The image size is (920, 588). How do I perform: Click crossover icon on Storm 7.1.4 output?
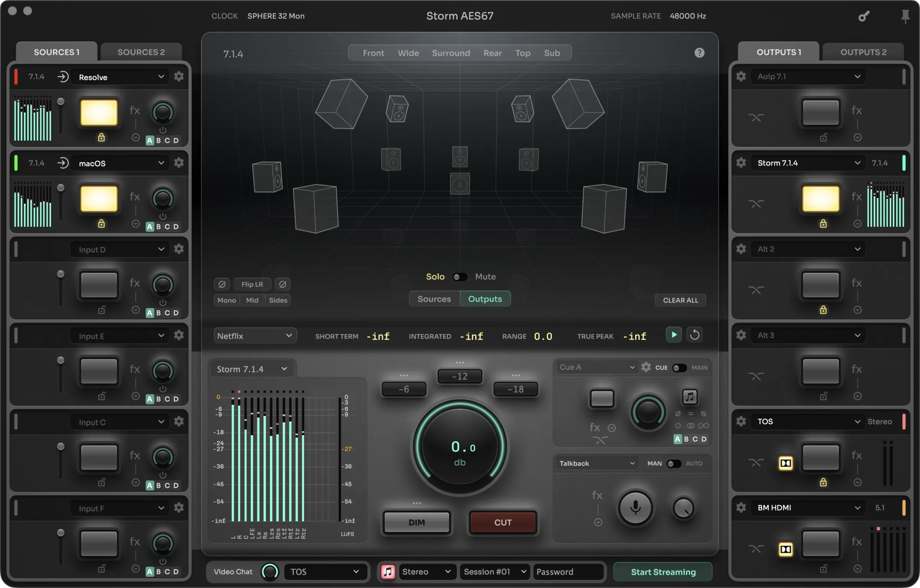click(756, 204)
